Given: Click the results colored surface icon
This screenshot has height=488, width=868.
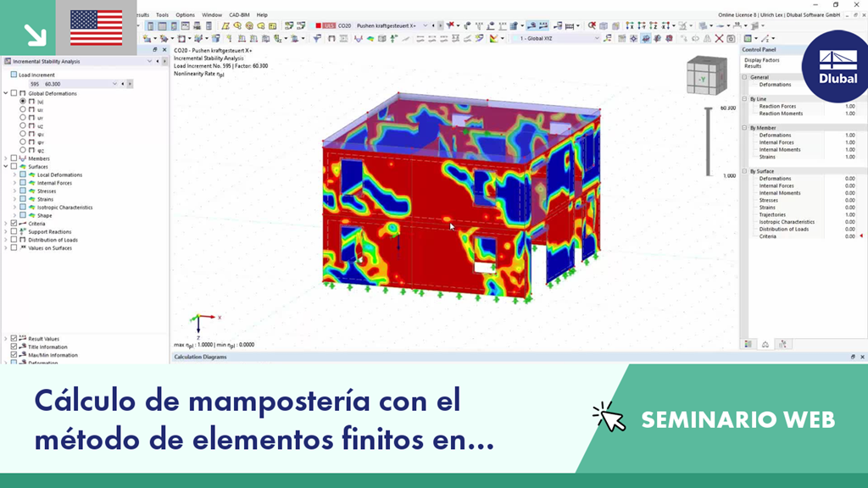Looking at the screenshot, I should 370,38.
